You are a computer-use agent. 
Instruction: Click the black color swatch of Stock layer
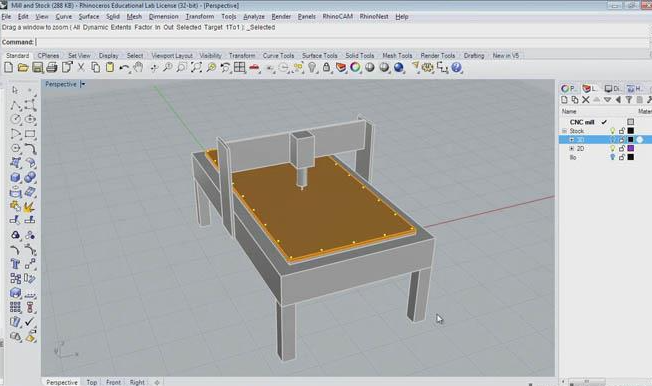(x=631, y=131)
